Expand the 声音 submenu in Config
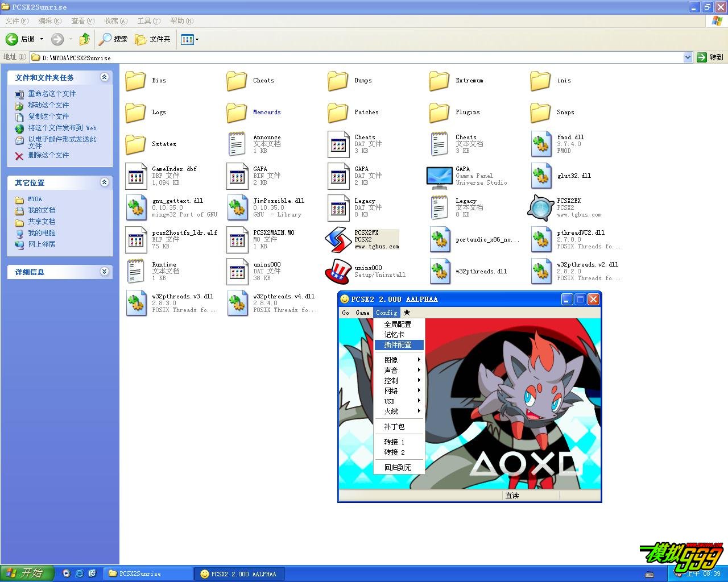Viewport: 728px width, 582px height. coord(399,370)
